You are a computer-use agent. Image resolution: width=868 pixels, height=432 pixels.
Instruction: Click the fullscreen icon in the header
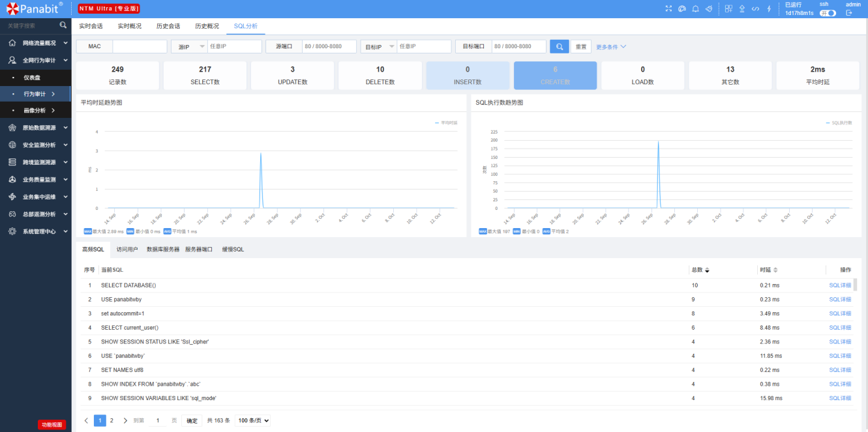click(x=668, y=9)
